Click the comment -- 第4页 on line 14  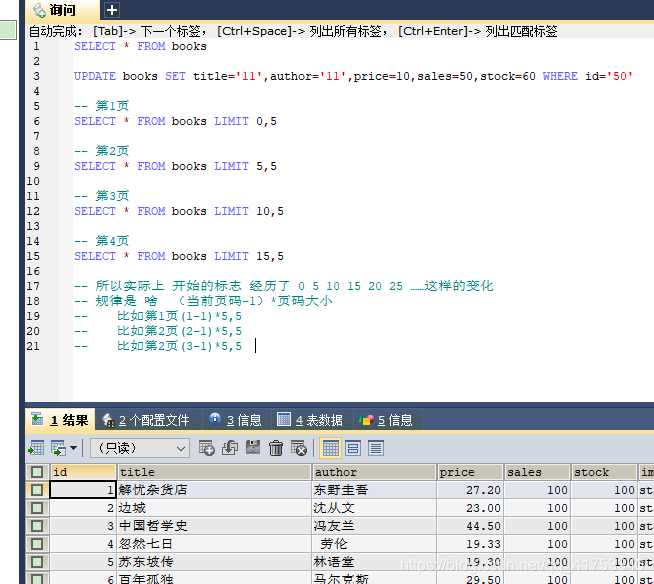[x=102, y=241]
